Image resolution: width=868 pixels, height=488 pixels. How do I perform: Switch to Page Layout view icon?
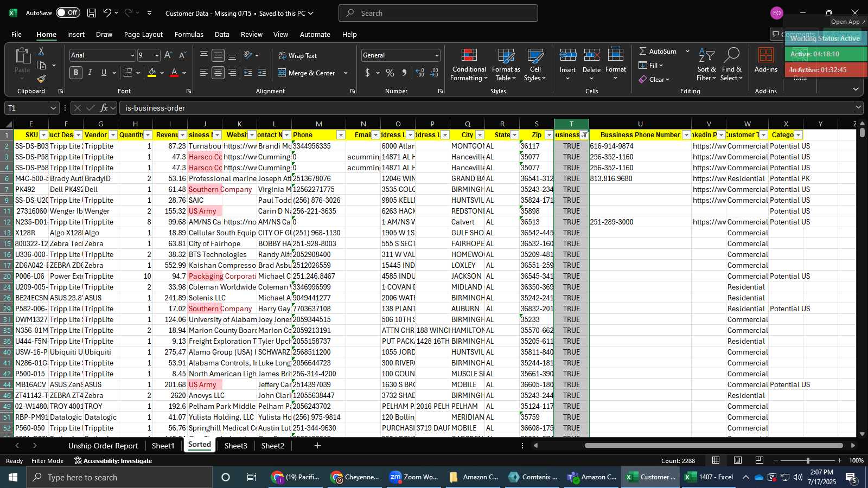[738, 460]
